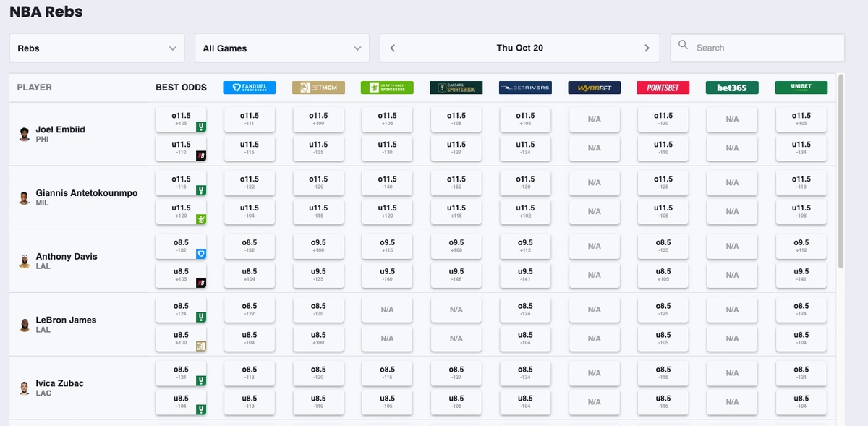Click the Thu Oct 20 date label
Image resolution: width=868 pixels, height=426 pixels.
click(520, 48)
